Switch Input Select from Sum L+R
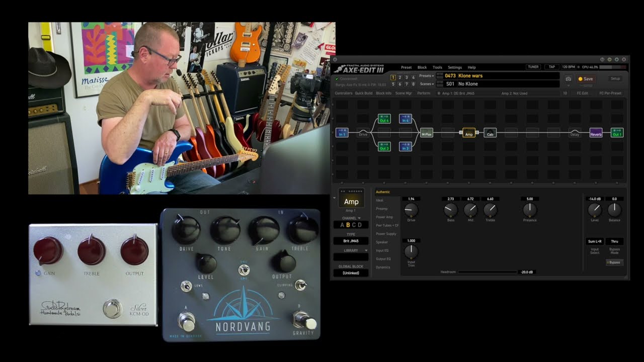 pyautogui.click(x=594, y=241)
